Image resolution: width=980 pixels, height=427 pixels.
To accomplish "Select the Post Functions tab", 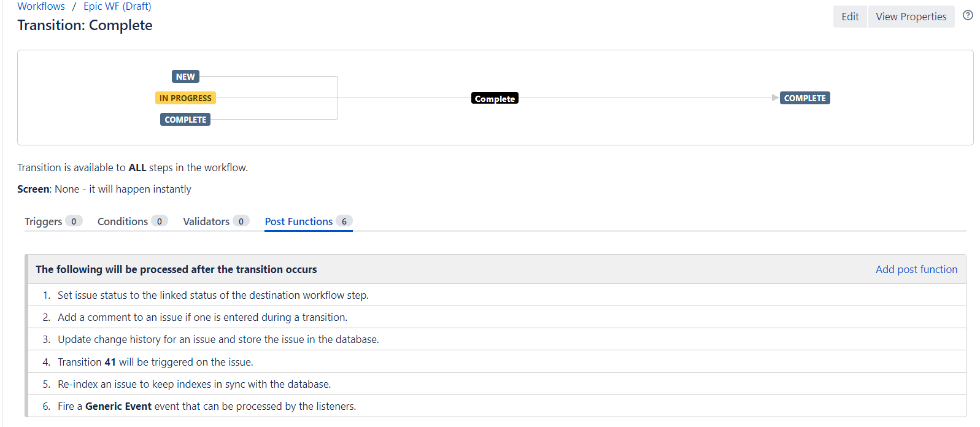I will point(309,221).
